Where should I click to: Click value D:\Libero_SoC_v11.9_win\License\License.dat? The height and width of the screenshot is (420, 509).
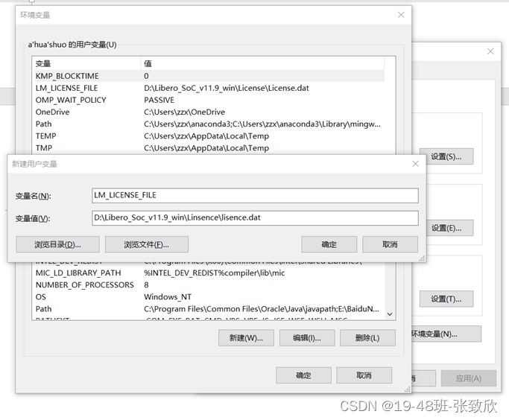tap(227, 88)
